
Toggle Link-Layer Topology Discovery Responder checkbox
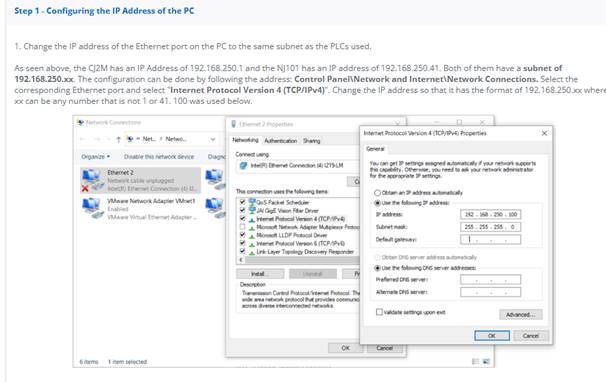pos(242,251)
